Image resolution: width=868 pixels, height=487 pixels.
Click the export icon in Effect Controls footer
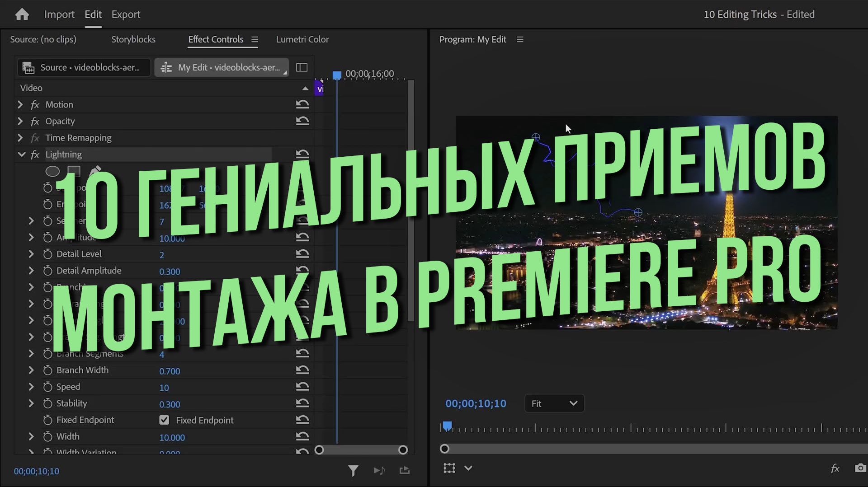coord(405,471)
